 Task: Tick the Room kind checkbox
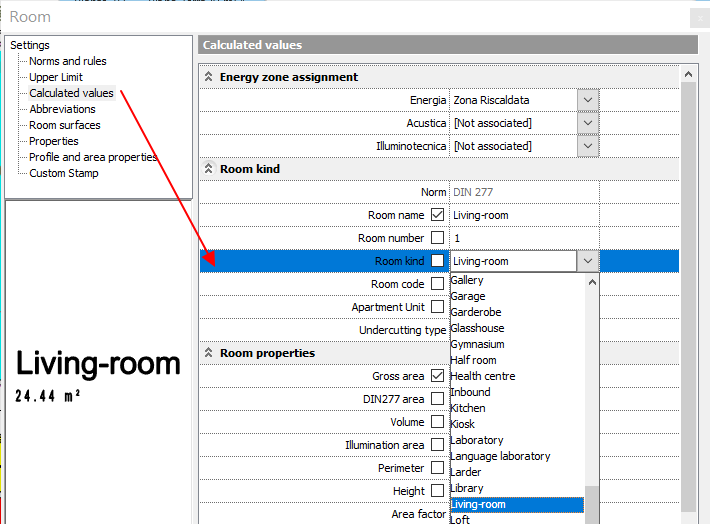[x=437, y=261]
